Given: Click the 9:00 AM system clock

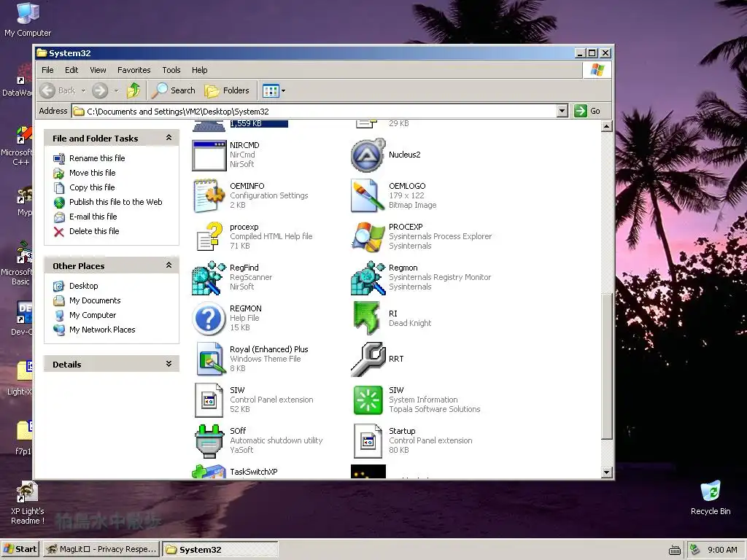Looking at the screenshot, I should (722, 550).
